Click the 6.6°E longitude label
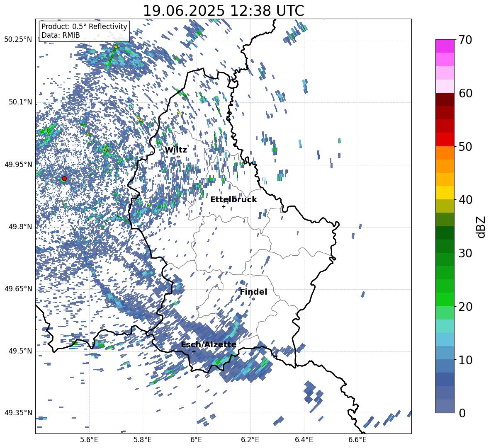 357,440
